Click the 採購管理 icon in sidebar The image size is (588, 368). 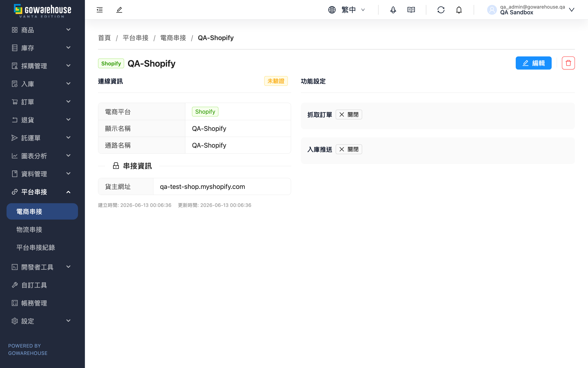pos(14,66)
